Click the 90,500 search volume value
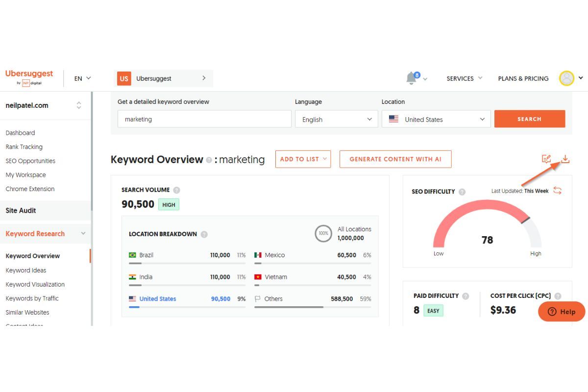 click(x=138, y=204)
